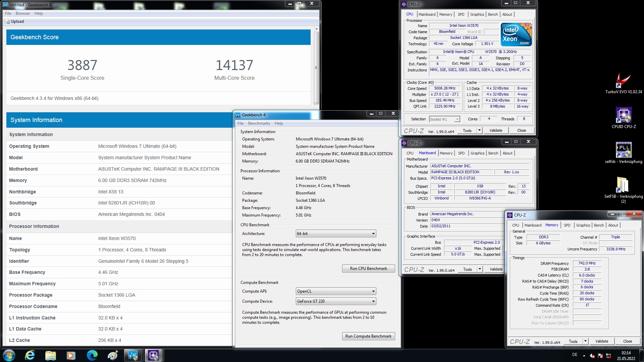Switch to Graphics tab in top CPU-Z window
The height and width of the screenshot is (362, 644).
click(x=477, y=14)
